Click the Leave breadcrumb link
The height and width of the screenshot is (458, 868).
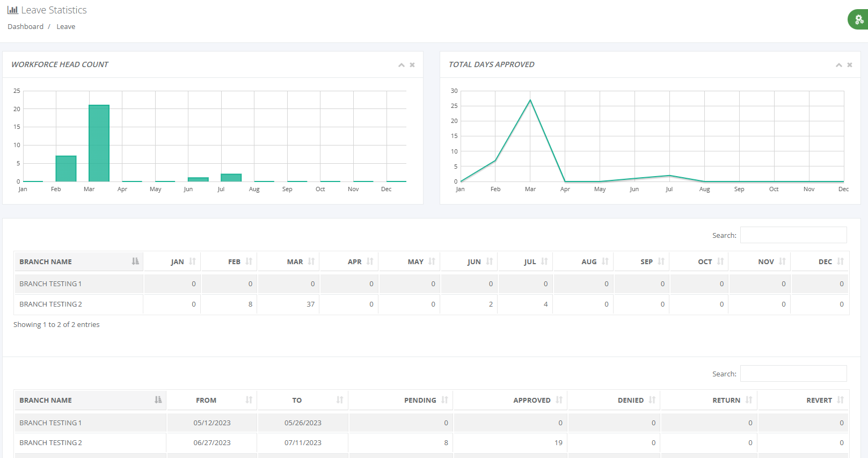coord(65,27)
